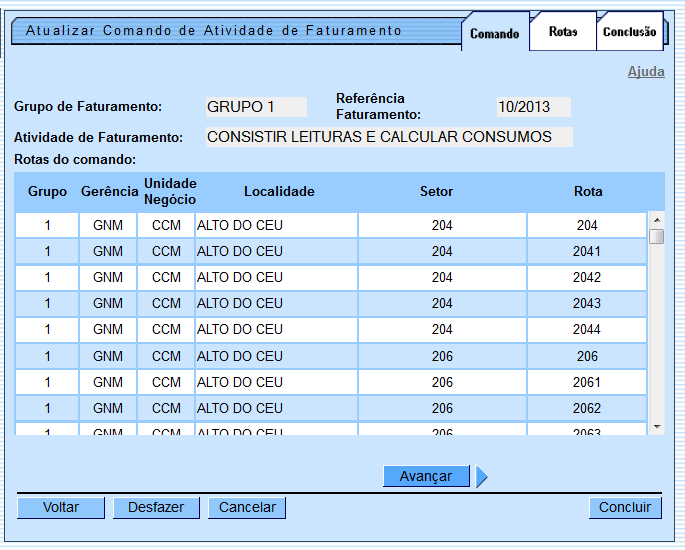Click the Referência Faturamento 10/2013 field
685x550 pixels.
coord(533,107)
